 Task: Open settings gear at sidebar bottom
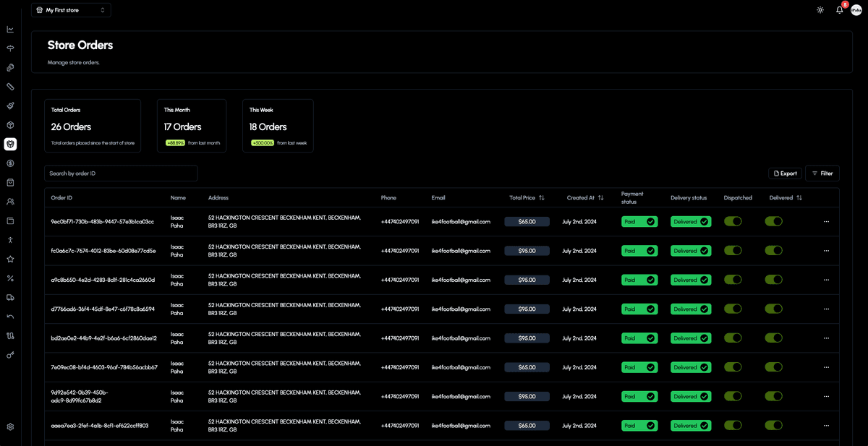(x=10, y=426)
